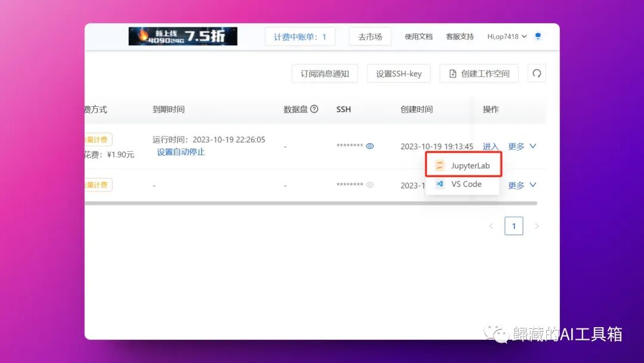Click creation time 2023-10-19 19:13:45
The height and width of the screenshot is (363, 644).
pyautogui.click(x=436, y=146)
